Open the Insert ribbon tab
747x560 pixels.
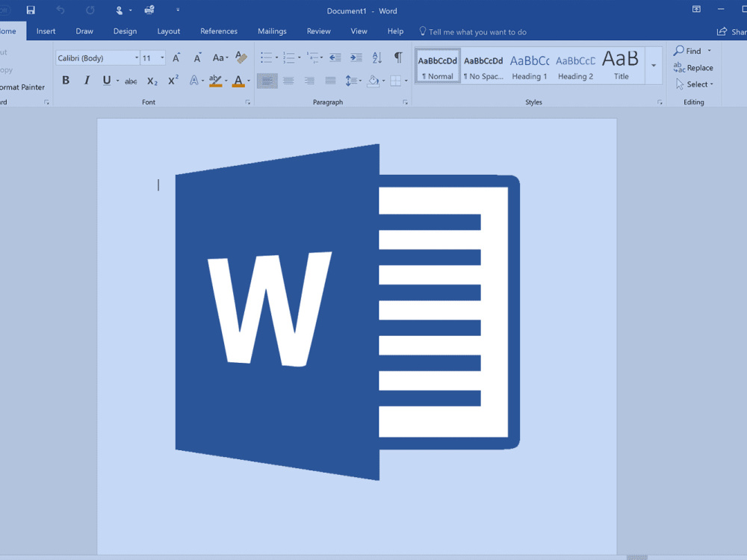point(46,31)
